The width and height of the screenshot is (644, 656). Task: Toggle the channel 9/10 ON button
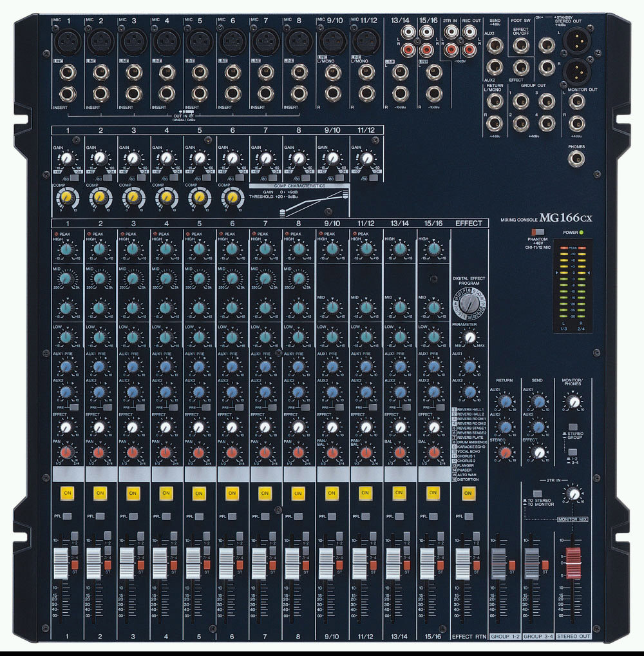(x=332, y=493)
